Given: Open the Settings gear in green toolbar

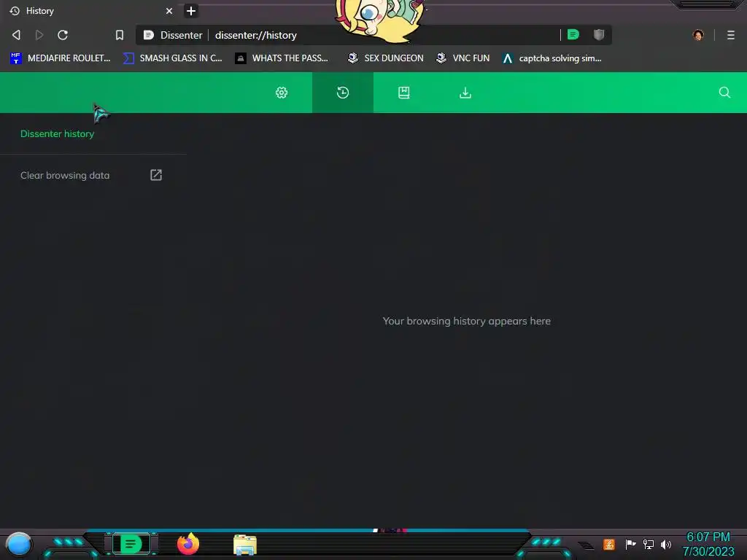Looking at the screenshot, I should coord(282,93).
